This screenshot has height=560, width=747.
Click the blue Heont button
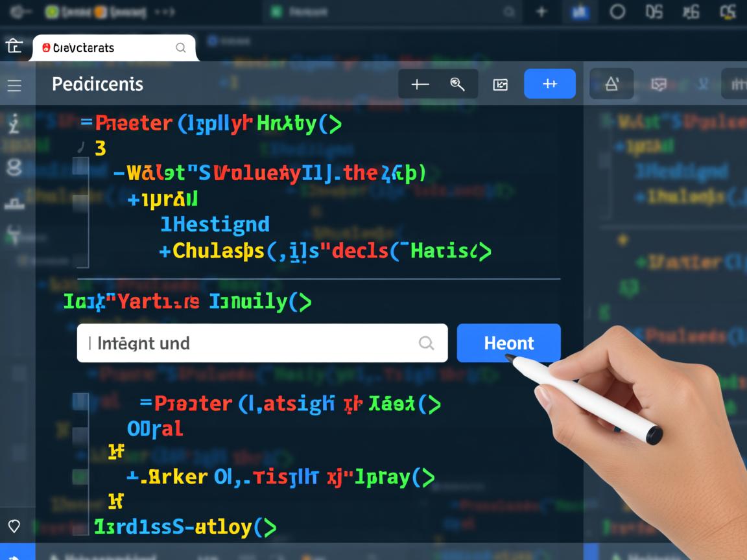508,343
